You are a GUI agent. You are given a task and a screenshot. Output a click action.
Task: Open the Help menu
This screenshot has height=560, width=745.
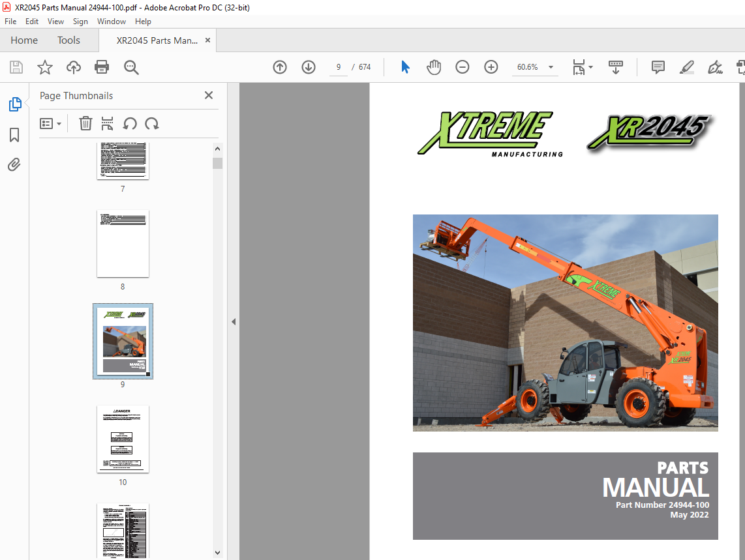[143, 22]
